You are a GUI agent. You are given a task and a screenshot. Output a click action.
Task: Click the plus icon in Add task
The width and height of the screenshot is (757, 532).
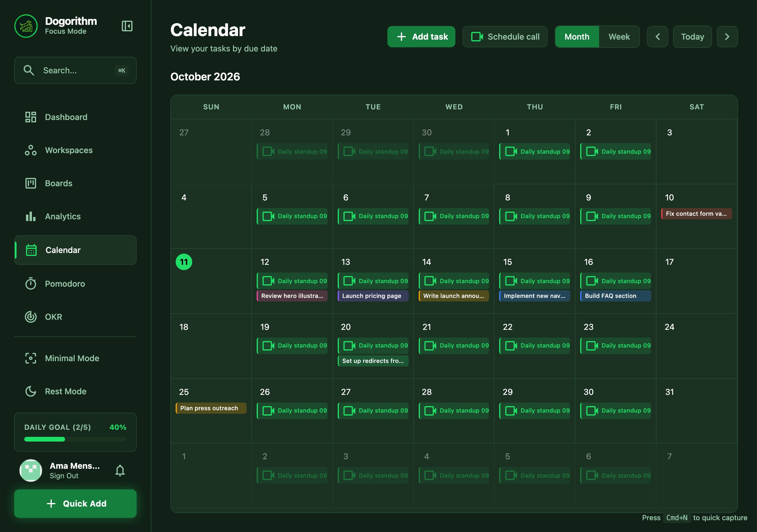coord(401,37)
